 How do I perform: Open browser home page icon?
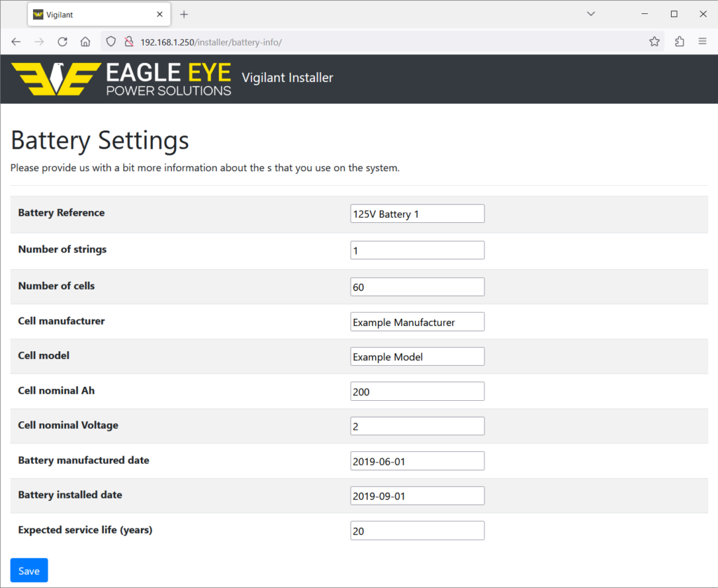coord(86,42)
